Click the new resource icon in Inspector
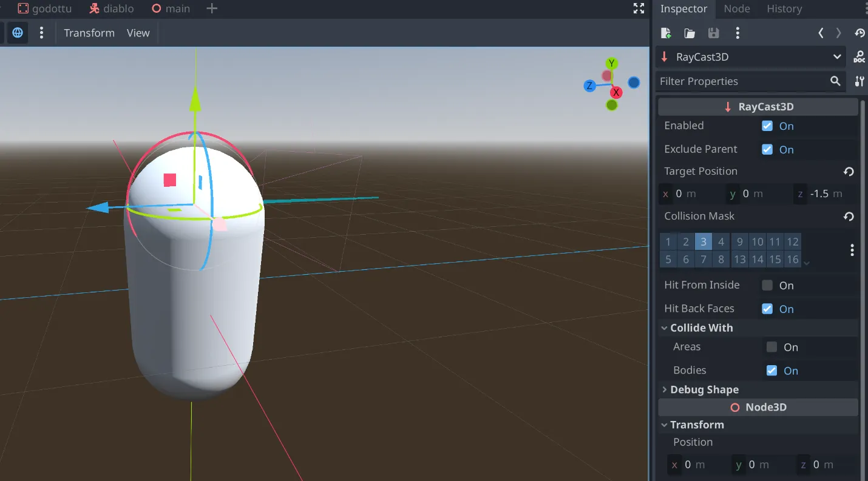868x481 pixels. 666,33
